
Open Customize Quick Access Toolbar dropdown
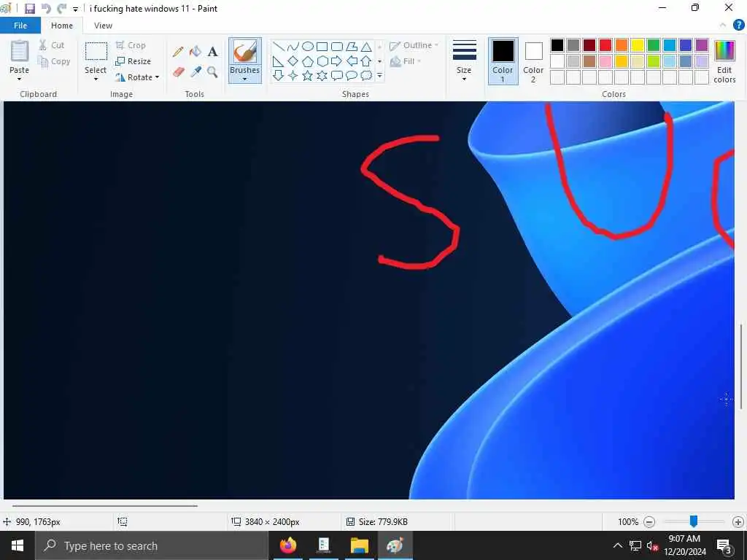75,9
